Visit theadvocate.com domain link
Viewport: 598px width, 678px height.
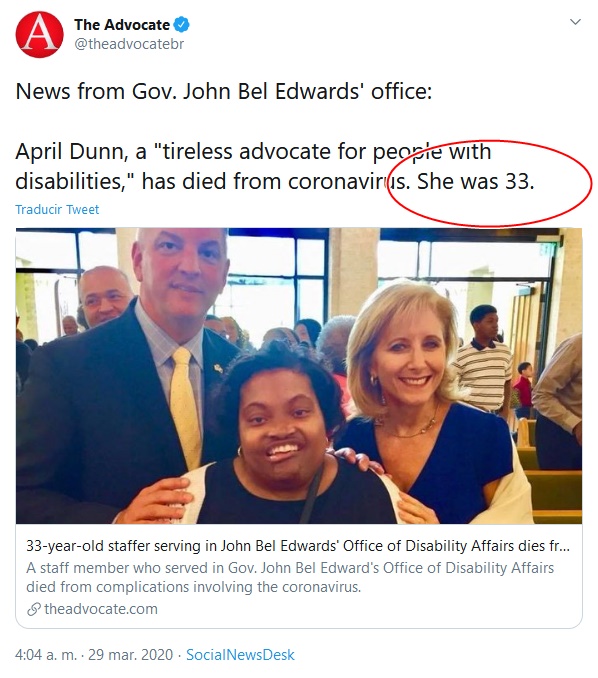tap(101, 609)
